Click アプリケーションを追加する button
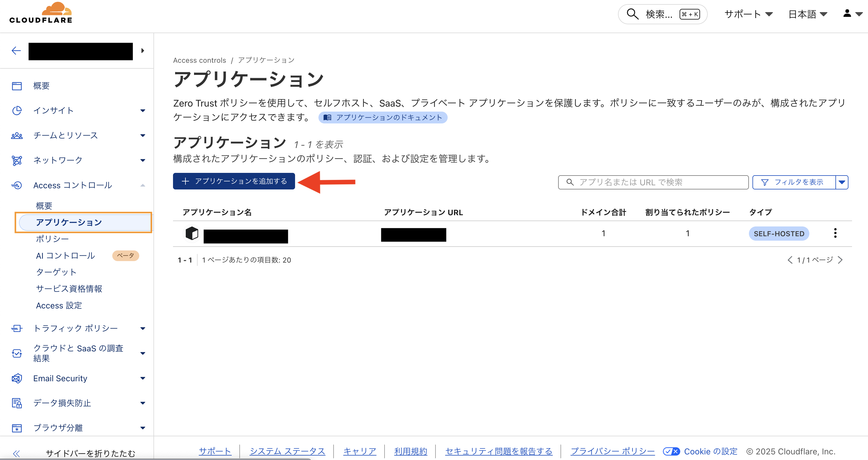 click(x=234, y=181)
